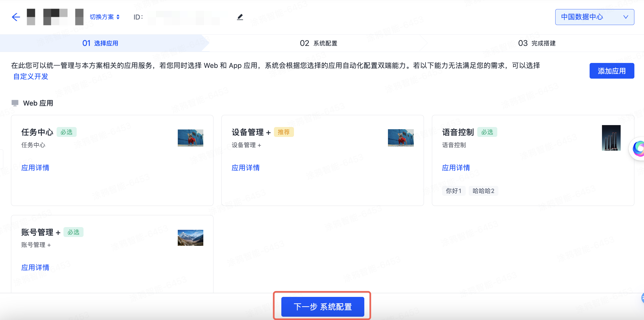Open 应用详情 for 账号管理
The height and width of the screenshot is (320, 644).
tap(35, 267)
